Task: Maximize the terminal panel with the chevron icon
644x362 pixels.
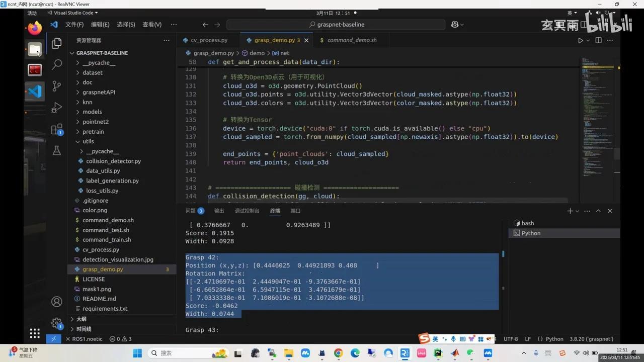Action: [598, 211]
